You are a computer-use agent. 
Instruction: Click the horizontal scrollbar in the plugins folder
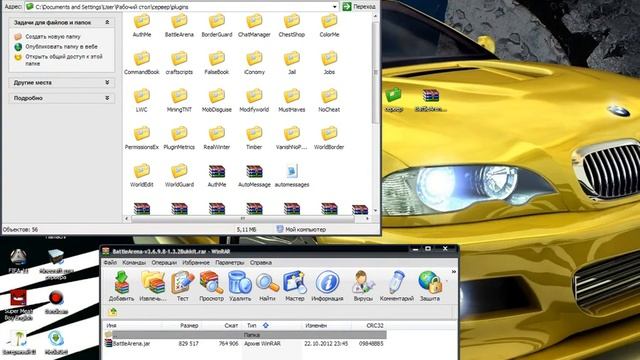(242, 219)
